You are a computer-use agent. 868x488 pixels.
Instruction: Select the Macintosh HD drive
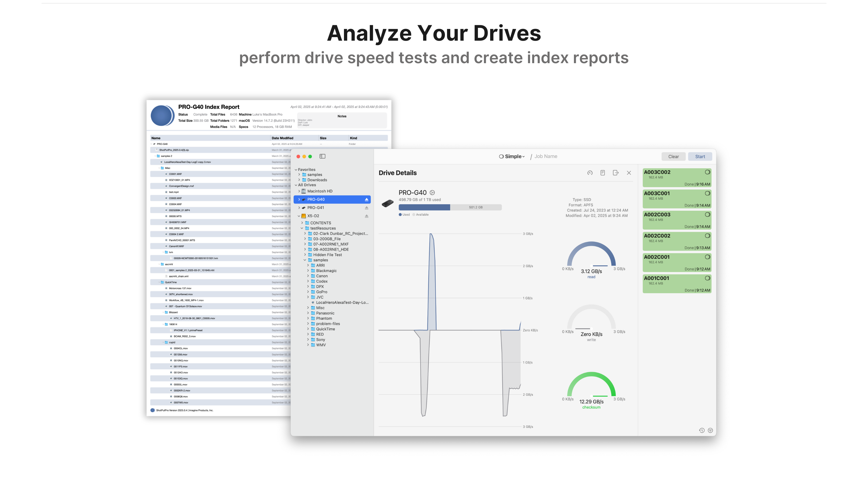coord(320,191)
